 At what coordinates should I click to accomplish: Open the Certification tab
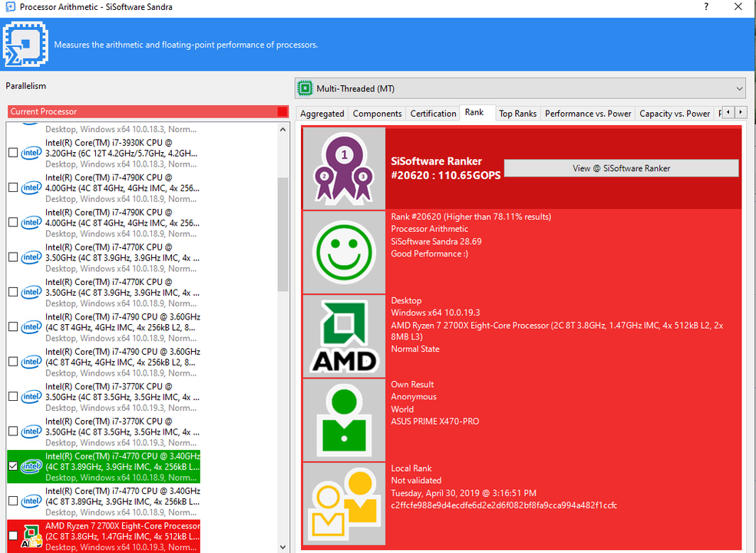[433, 114]
